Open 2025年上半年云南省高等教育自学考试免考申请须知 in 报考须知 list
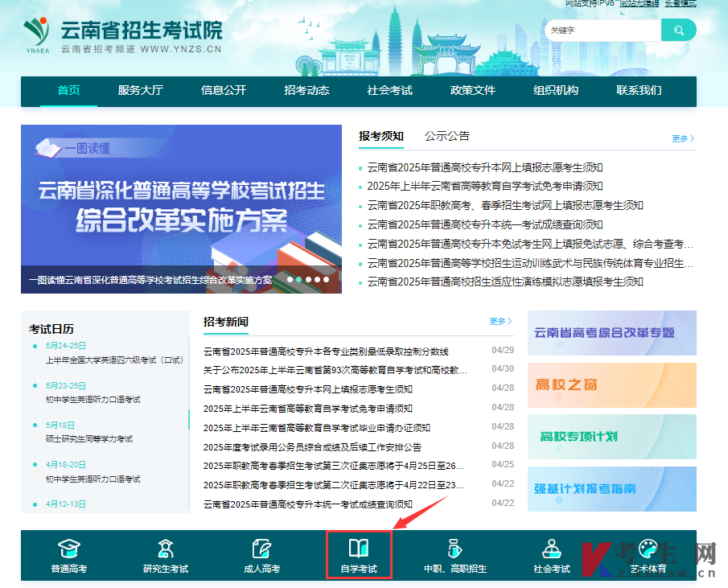The width and height of the screenshot is (728, 588). pos(485,186)
